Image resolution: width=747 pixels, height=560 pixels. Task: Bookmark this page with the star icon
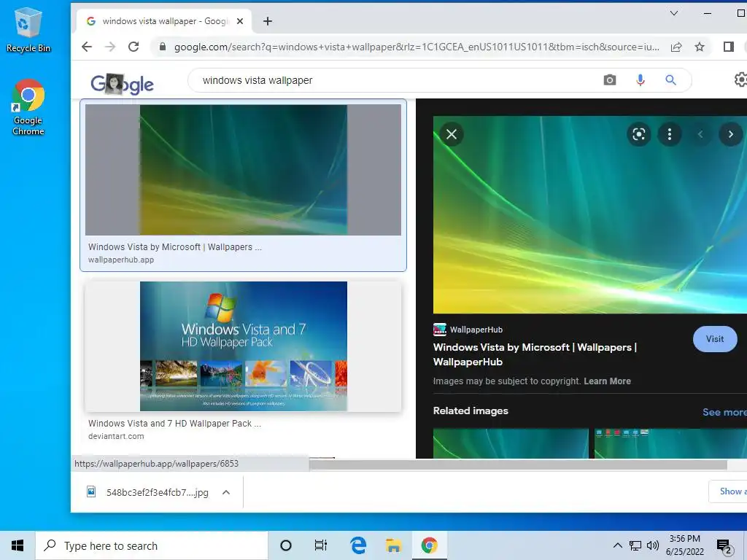(700, 47)
